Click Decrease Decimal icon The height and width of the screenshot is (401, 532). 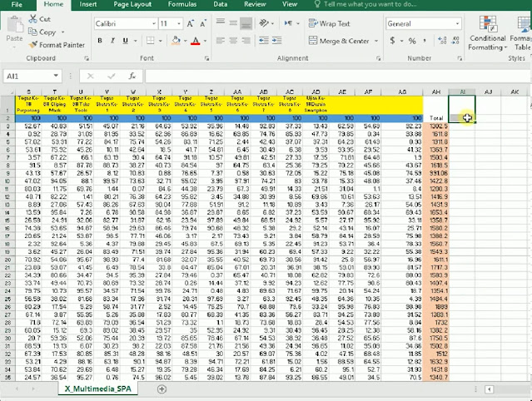pos(455,41)
